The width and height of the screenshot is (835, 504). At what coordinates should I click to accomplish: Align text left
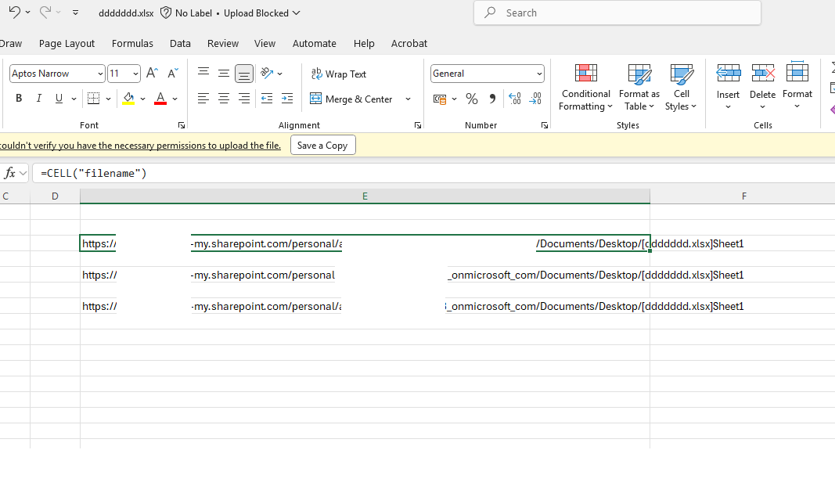(x=203, y=98)
